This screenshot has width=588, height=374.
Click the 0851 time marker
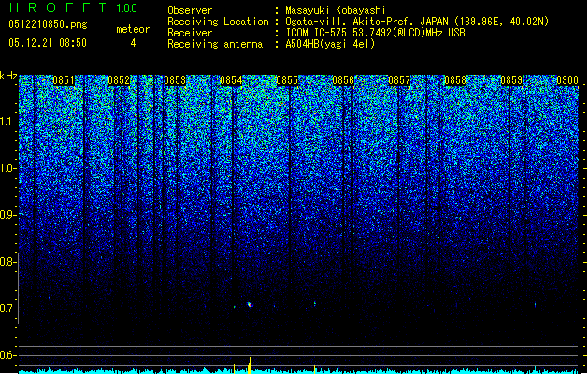(x=64, y=80)
